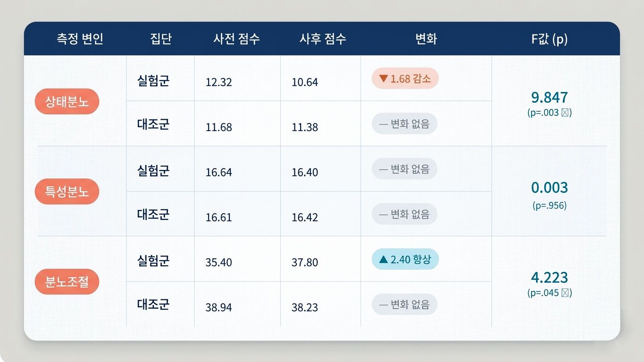The image size is (644, 362).
Task: Click the 사전 점수 column header
Action: click(236, 39)
